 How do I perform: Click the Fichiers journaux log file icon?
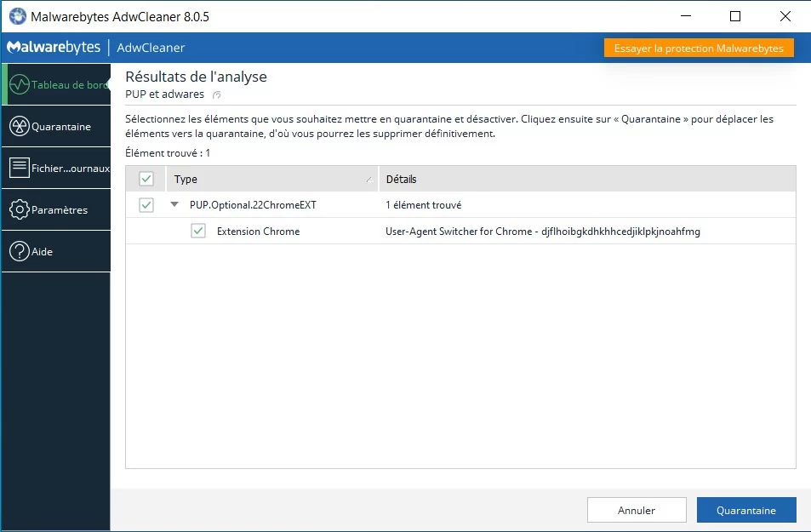click(x=20, y=168)
